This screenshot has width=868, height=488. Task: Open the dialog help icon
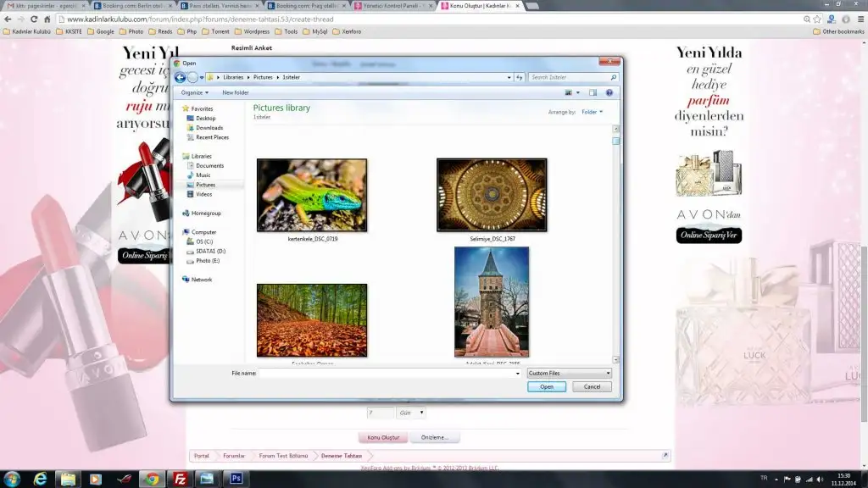pos(609,93)
